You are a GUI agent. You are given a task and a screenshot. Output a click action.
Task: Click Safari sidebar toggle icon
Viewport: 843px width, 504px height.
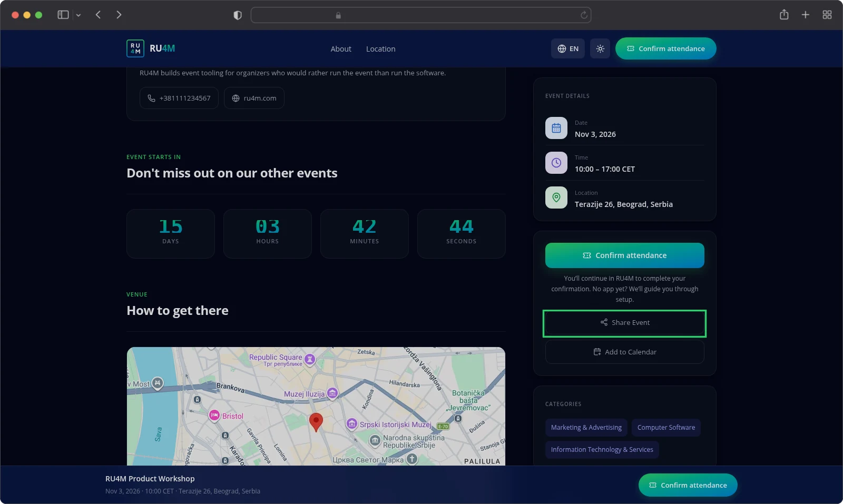(63, 15)
